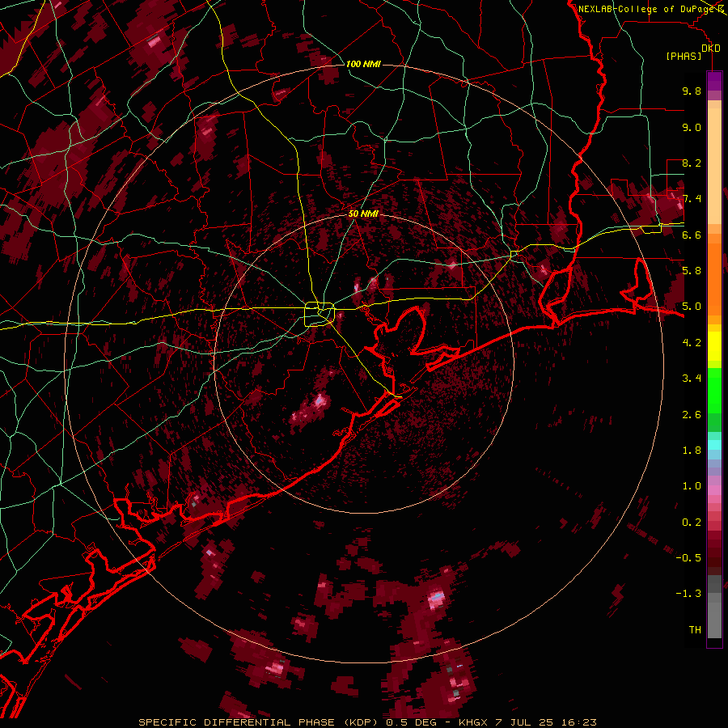Click the DKD label above the scale
This screenshot has width=728, height=728.
[711, 49]
